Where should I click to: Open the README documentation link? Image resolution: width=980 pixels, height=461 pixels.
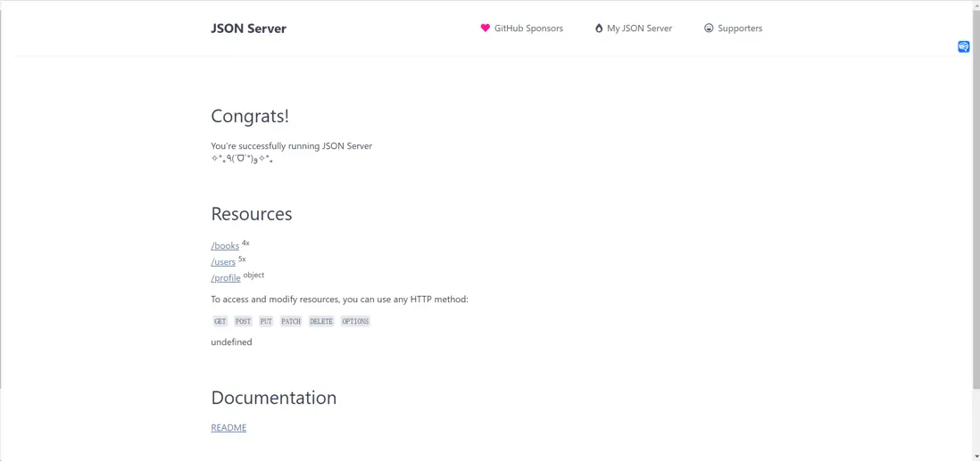[228, 428]
